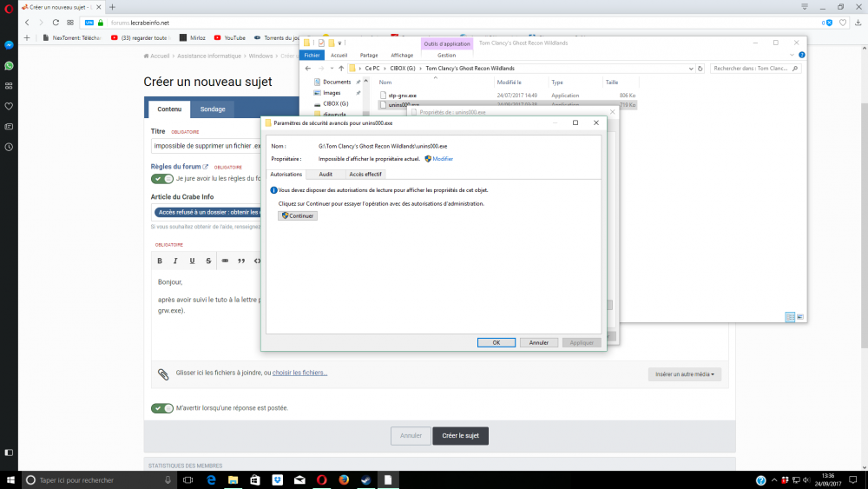The width and height of the screenshot is (868, 489).
Task: Go up one folder in File Explorer
Action: [x=341, y=68]
